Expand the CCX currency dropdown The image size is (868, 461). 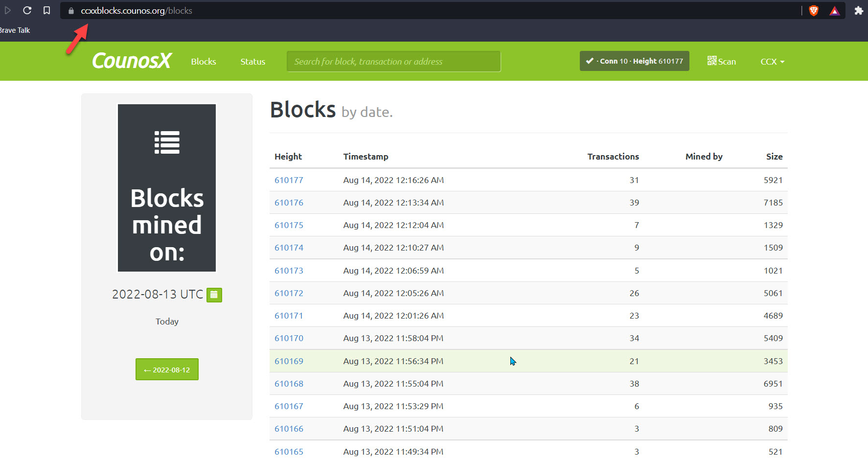click(772, 62)
